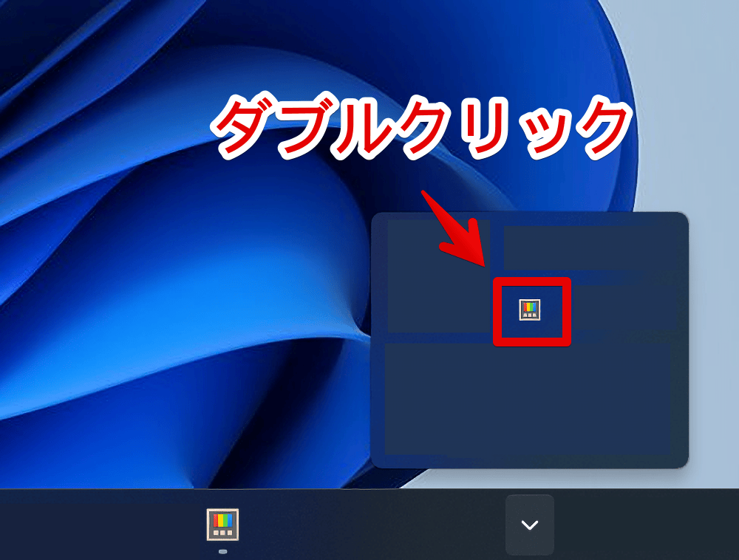739x560 pixels.
Task: Click the running indicator under the taskbar PowerToys icon
Action: (x=222, y=551)
